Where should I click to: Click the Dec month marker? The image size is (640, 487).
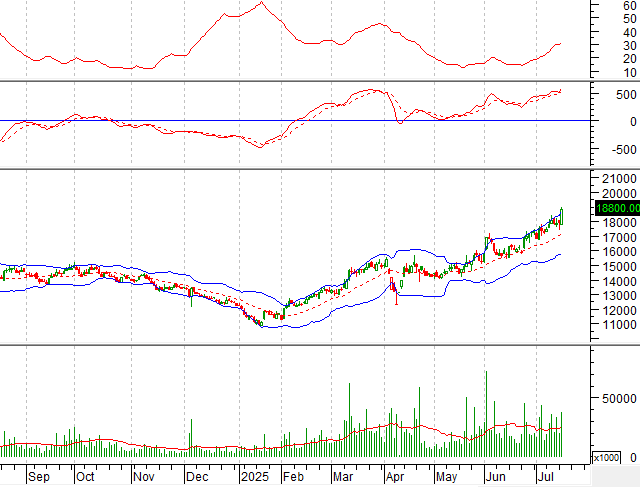point(197,478)
